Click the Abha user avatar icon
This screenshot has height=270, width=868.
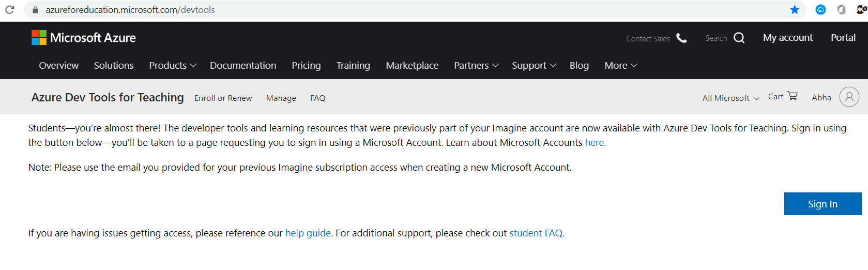point(849,97)
